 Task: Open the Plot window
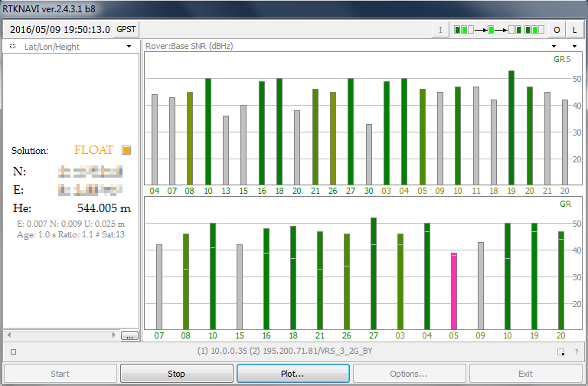[x=293, y=374]
